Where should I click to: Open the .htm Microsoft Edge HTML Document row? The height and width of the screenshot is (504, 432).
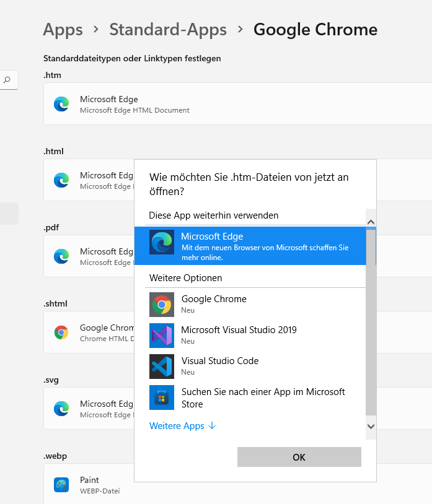point(238,104)
